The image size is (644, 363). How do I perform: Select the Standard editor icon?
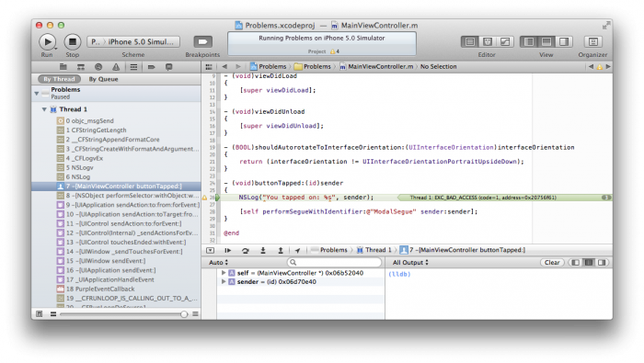470,42
